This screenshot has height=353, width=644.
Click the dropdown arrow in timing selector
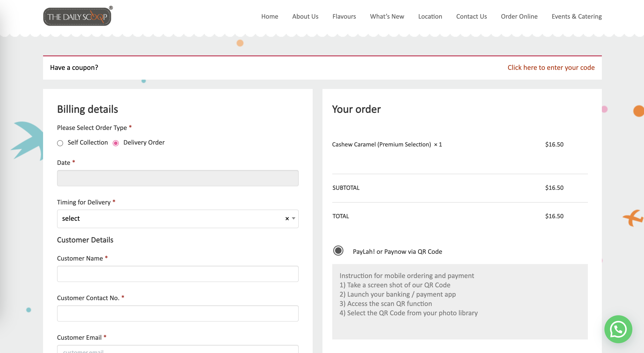294,218
